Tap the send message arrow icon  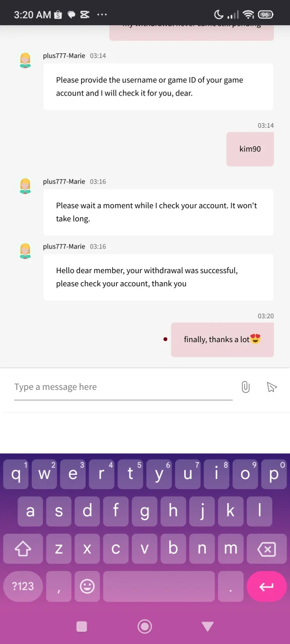[271, 387]
